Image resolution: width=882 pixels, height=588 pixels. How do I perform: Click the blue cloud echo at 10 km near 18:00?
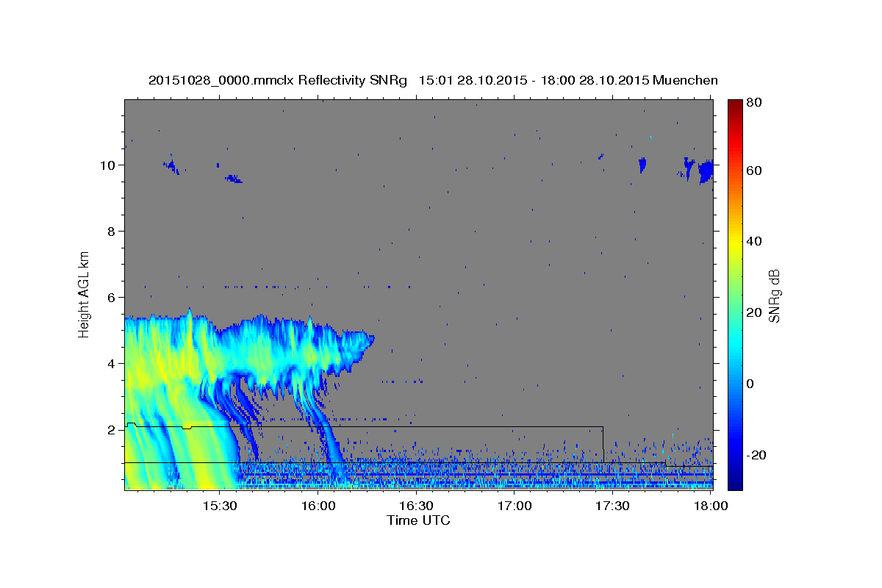(x=706, y=171)
